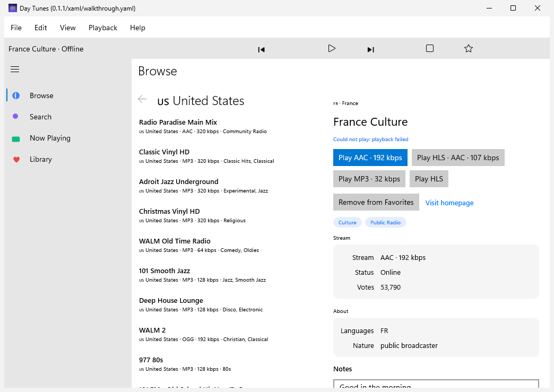Image resolution: width=554 pixels, height=392 pixels.
Task: Skip to next station icon
Action: pyautogui.click(x=370, y=49)
